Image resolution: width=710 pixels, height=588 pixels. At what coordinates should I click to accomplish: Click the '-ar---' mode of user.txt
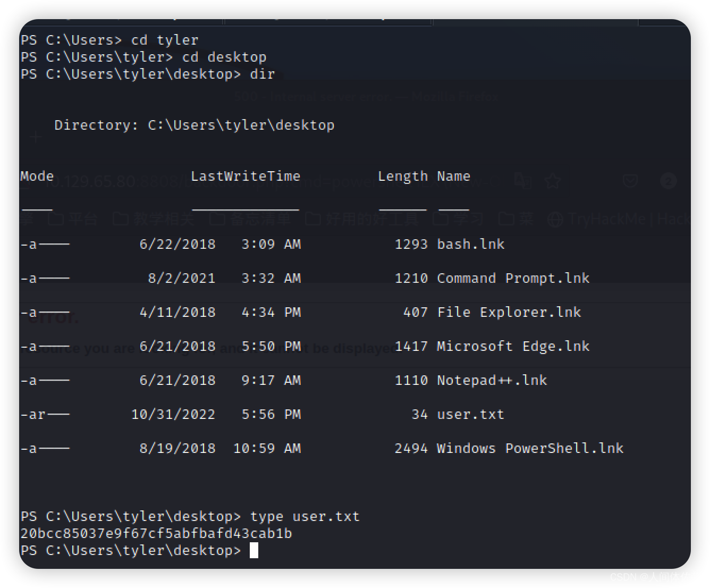coord(45,414)
